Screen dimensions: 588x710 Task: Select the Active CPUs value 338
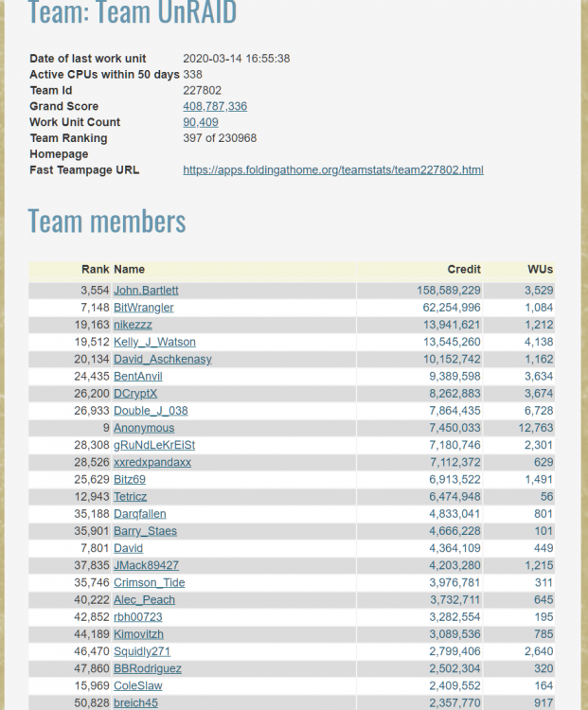192,75
